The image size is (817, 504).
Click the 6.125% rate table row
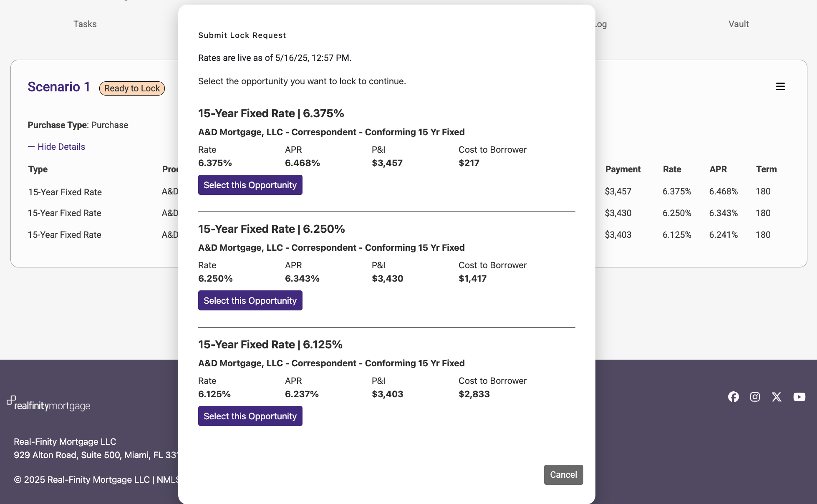click(x=677, y=235)
